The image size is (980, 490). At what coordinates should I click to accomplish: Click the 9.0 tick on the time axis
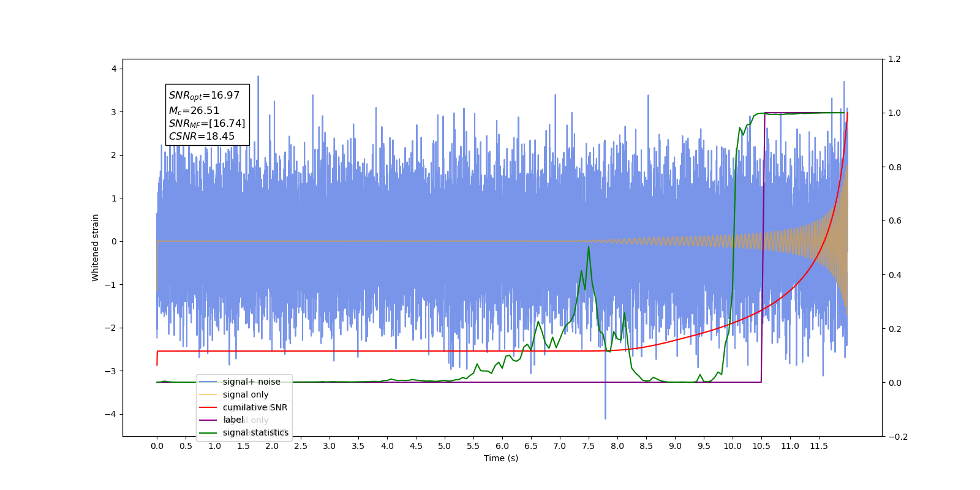(675, 446)
